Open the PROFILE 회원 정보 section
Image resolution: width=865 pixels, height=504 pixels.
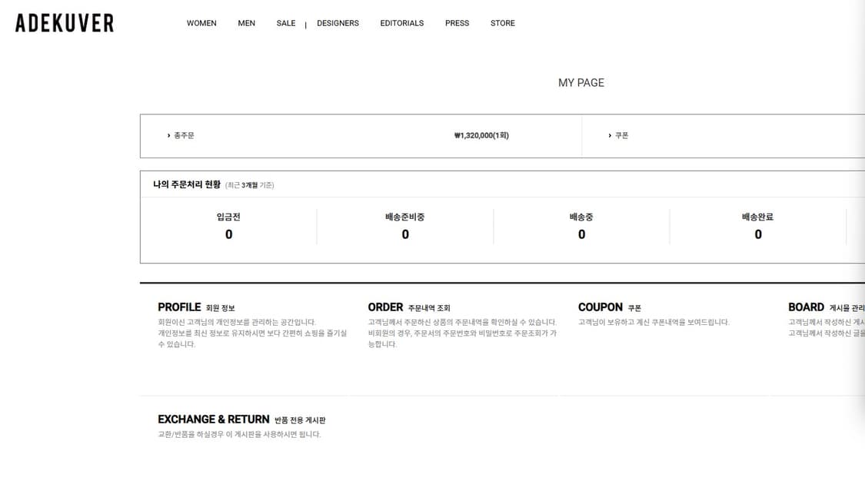click(x=180, y=307)
